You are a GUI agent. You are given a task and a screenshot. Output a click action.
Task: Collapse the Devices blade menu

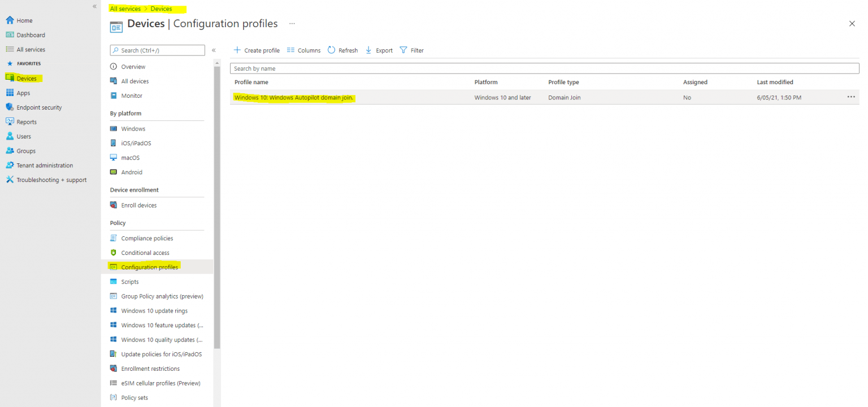[x=214, y=50]
